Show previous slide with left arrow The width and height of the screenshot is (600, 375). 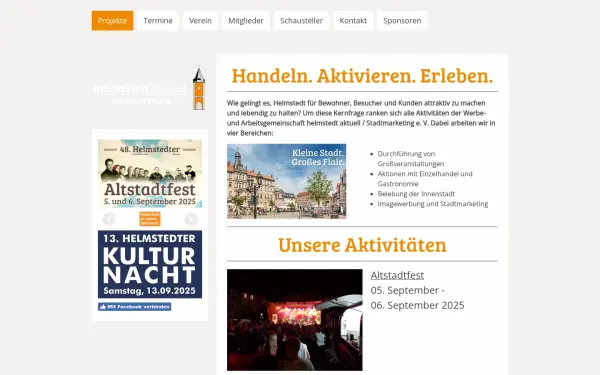pyautogui.click(x=109, y=219)
